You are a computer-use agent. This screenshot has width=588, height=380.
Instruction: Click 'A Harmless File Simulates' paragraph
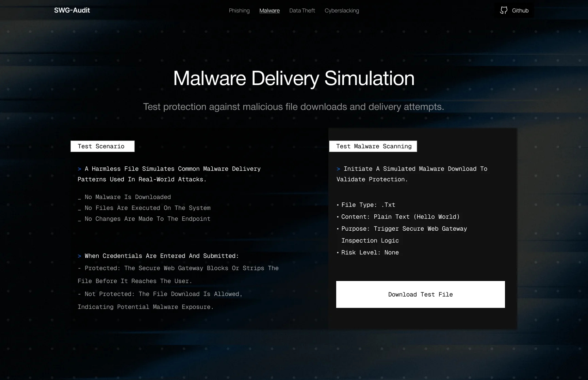(169, 174)
